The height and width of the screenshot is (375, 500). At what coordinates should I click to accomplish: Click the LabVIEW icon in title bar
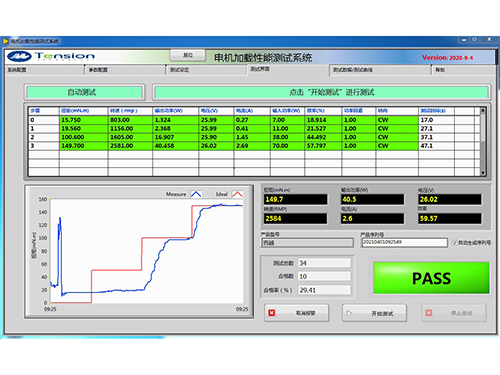(x=6, y=41)
